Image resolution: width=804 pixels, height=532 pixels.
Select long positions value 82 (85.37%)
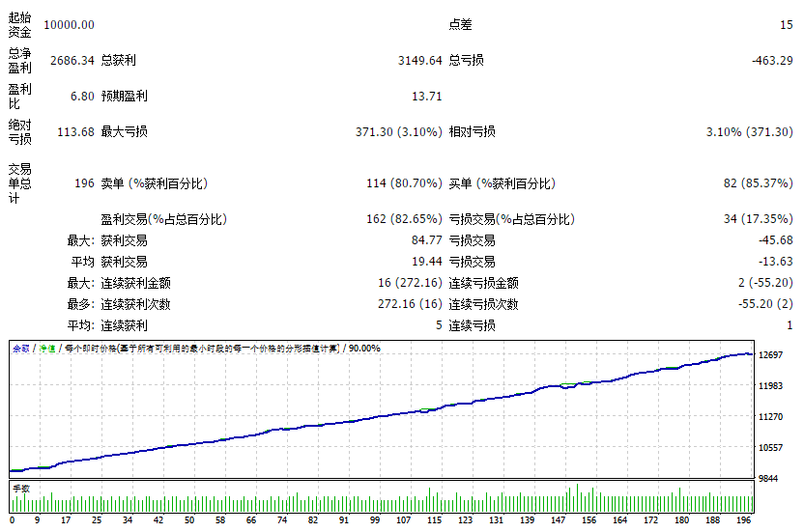759,183
